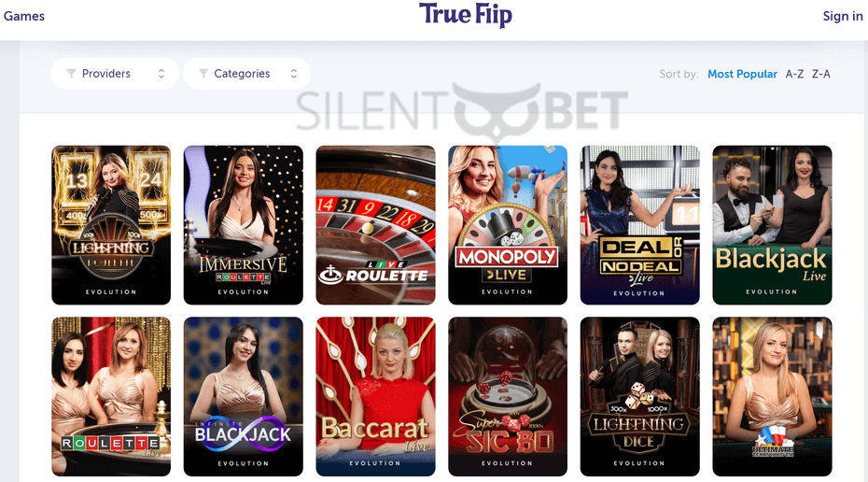Sort games in Z-A order

pos(821,74)
